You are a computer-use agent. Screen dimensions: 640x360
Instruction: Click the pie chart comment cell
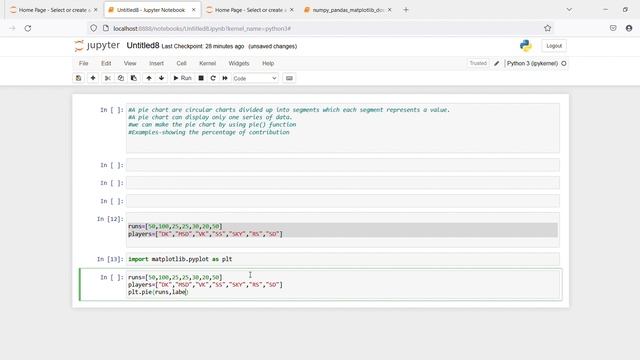pos(343,128)
